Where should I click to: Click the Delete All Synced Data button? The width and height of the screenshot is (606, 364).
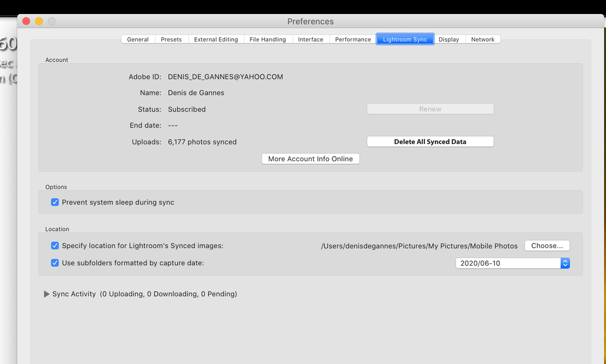430,141
